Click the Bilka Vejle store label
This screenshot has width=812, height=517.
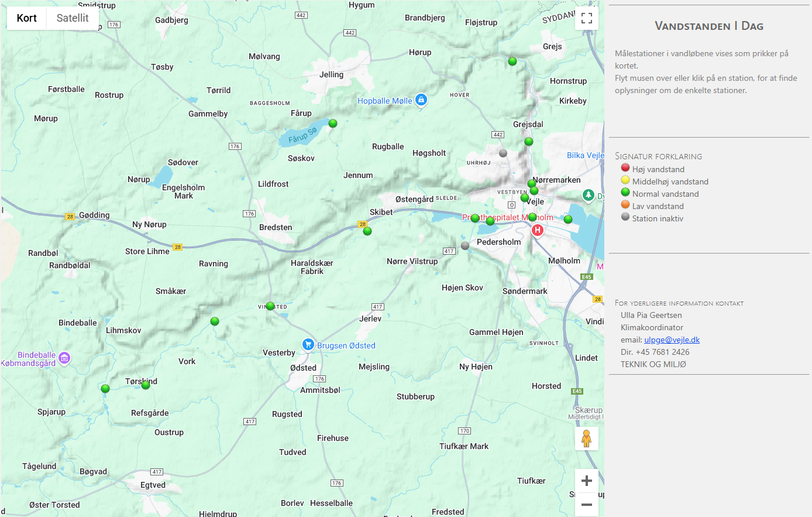tap(584, 155)
